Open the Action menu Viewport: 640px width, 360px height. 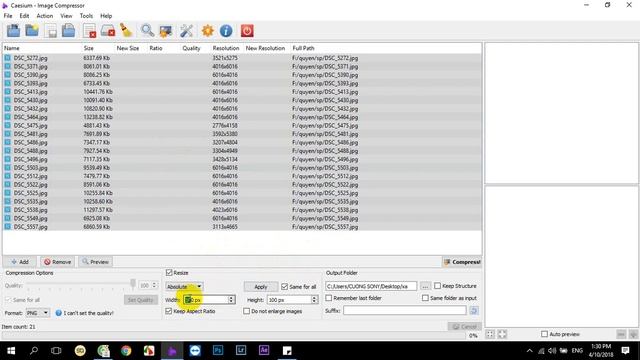[x=44, y=16]
